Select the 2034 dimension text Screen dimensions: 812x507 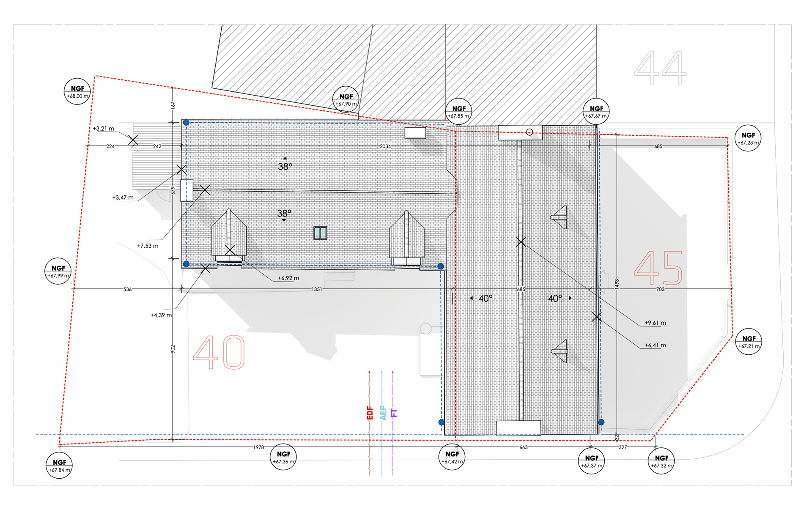point(385,146)
